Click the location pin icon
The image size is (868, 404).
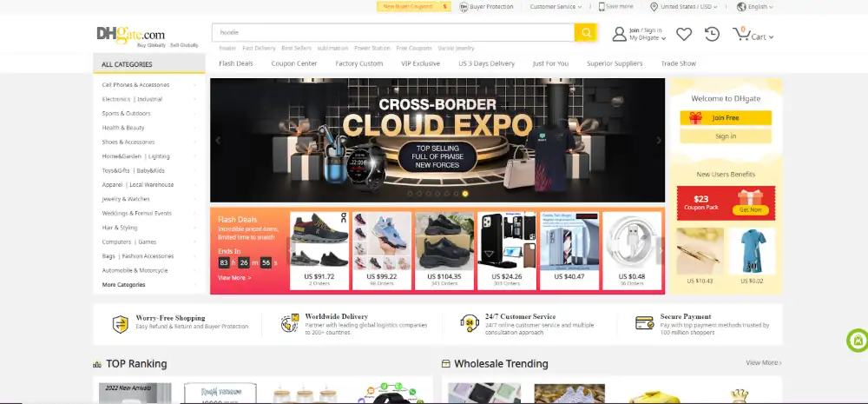click(x=654, y=7)
